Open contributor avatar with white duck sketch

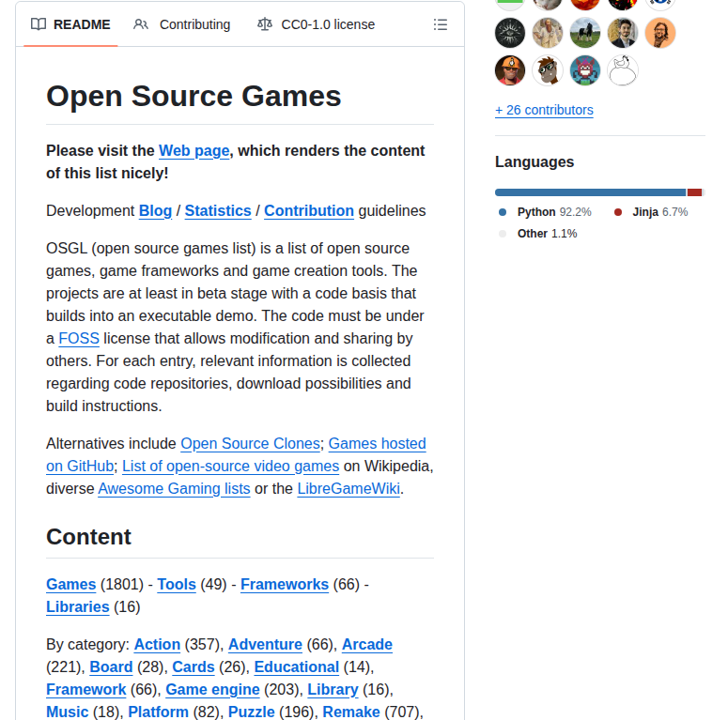[x=623, y=70]
